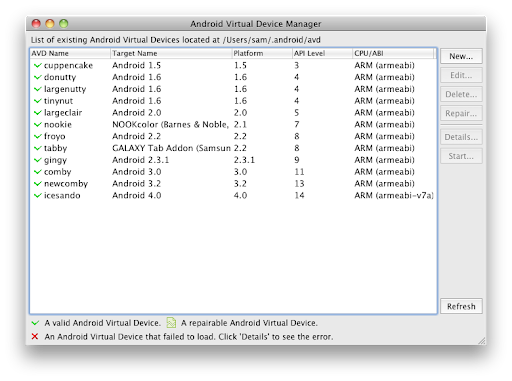The width and height of the screenshot is (512, 381).
Task: Select the icesando AVD name
Action: click(x=62, y=196)
